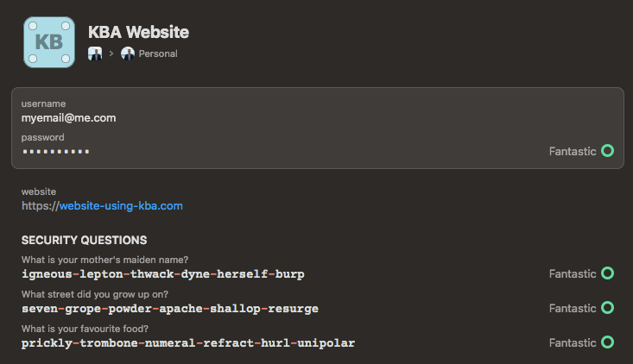Click the strength circle for mother's maiden name
This screenshot has height=364, width=633.
[x=607, y=273]
